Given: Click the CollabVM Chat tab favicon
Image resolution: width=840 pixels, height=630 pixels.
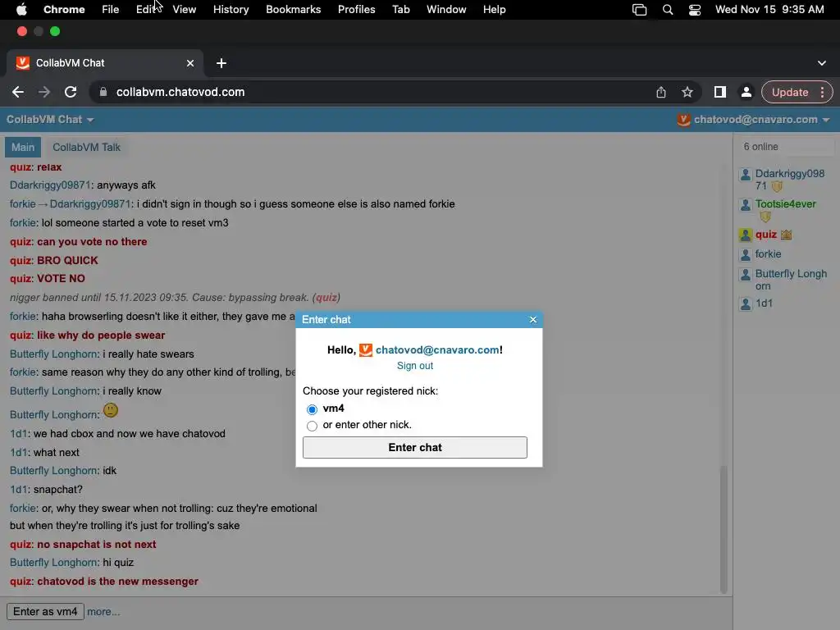Looking at the screenshot, I should tap(22, 63).
